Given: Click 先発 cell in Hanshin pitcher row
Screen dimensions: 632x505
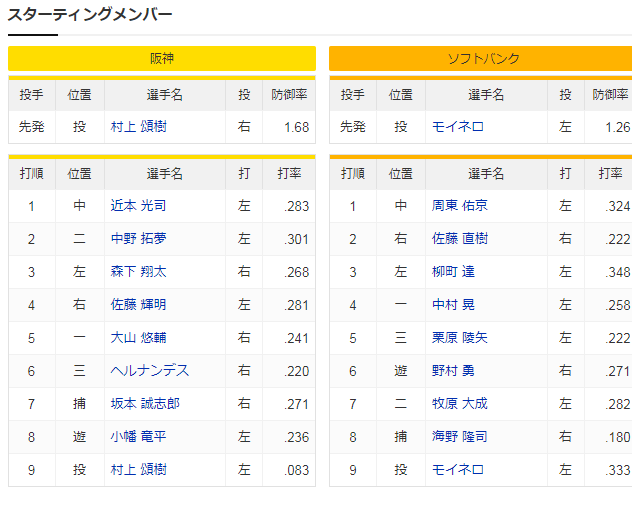Looking at the screenshot, I should click(x=31, y=127).
